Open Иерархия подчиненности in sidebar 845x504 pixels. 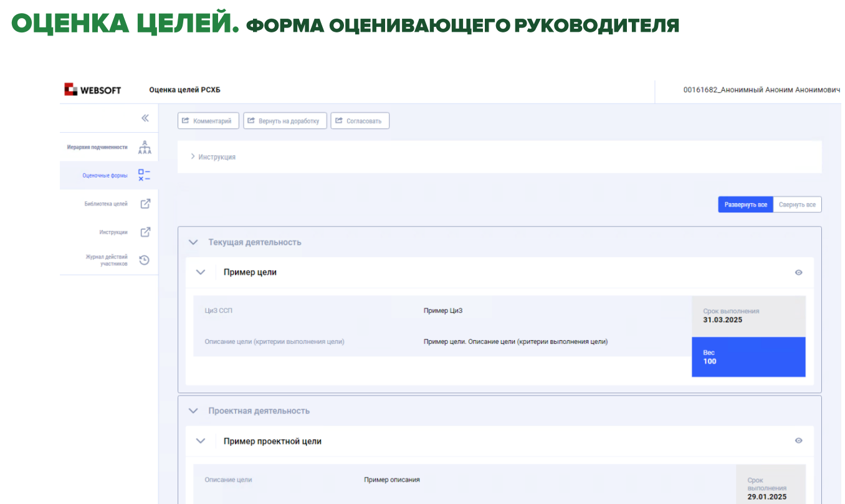(97, 148)
